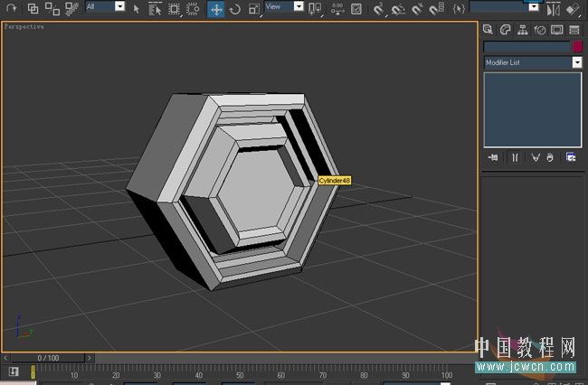Click time slider next frame arrow
The height and width of the screenshot is (385, 588).
click(x=90, y=358)
